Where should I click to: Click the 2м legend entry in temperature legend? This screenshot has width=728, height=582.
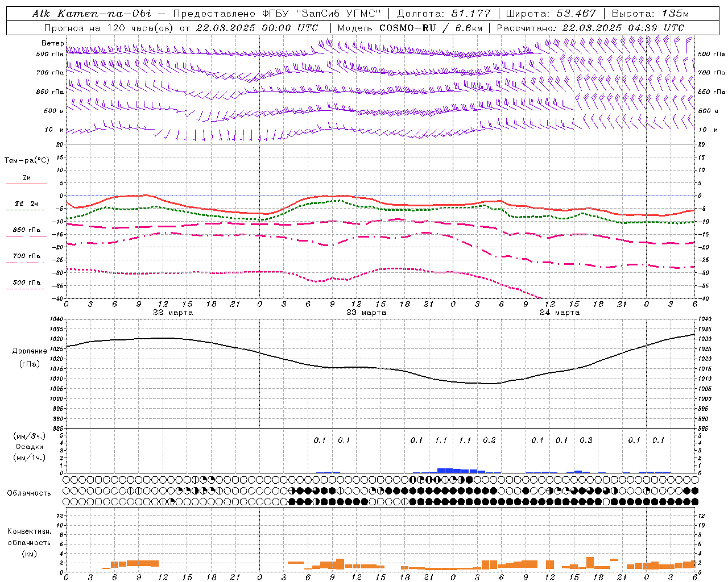(x=27, y=177)
